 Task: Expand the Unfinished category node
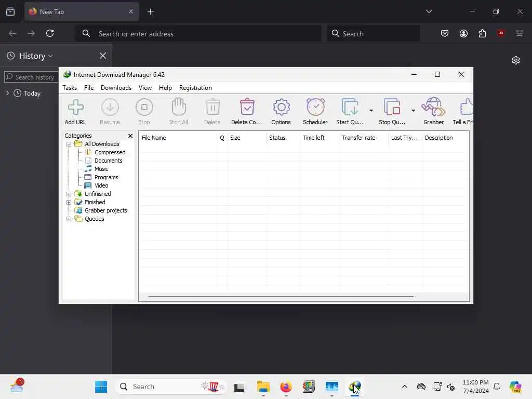pyautogui.click(x=69, y=194)
